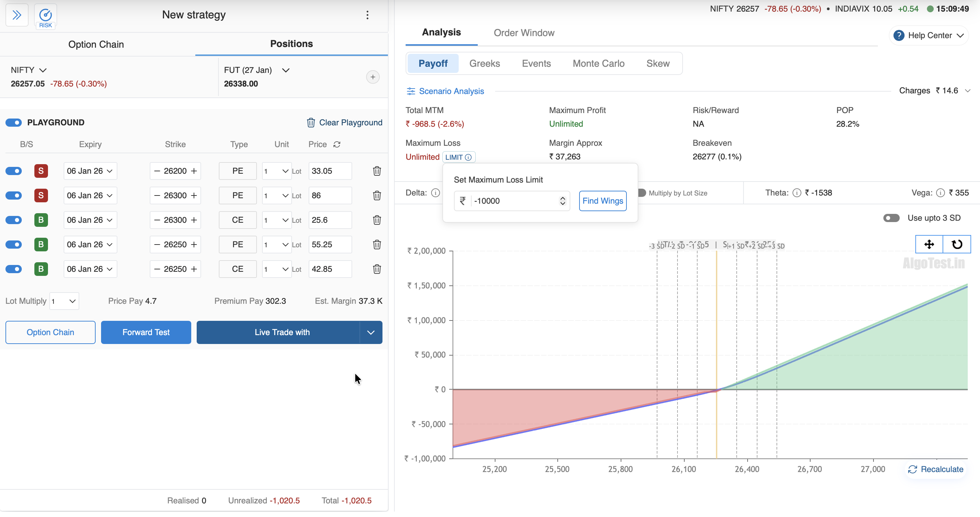
Task: Click the plus icon to add future
Action: coord(373,77)
